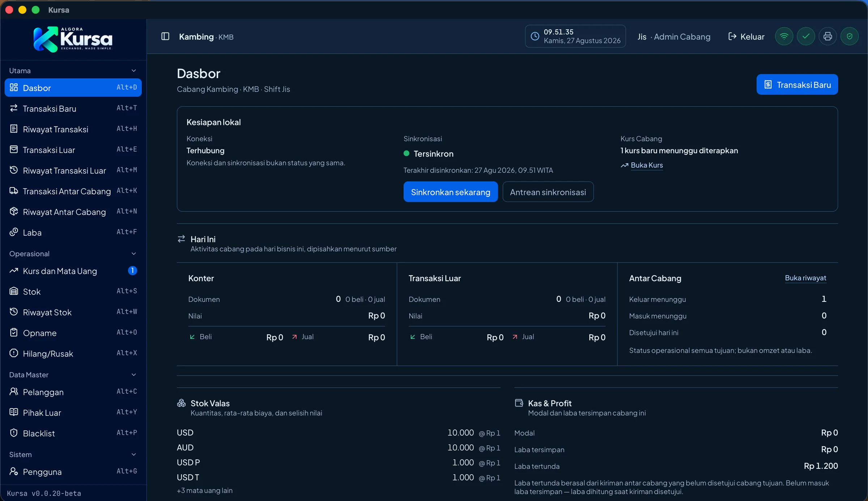Click the Kas & Profit wallet icon
868x501 pixels.
click(519, 403)
